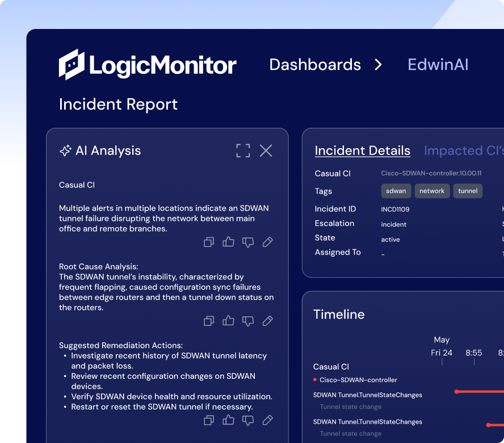This screenshot has width=504, height=443.
Task: Go to EdwinAI breadcrumb page
Action: [438, 65]
